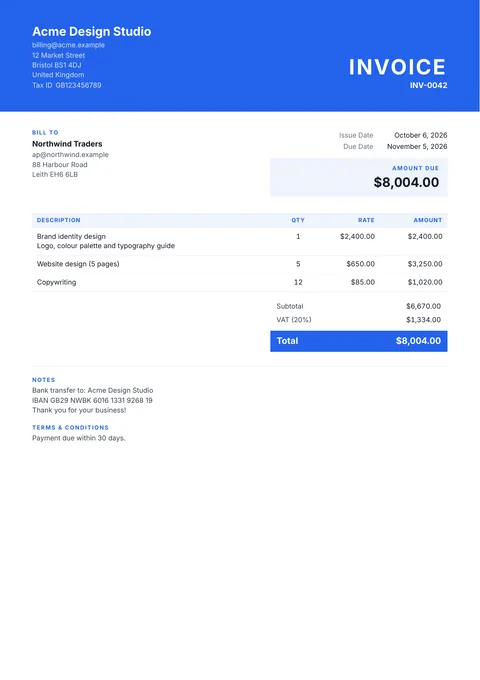Click the Due Date label

point(358,147)
